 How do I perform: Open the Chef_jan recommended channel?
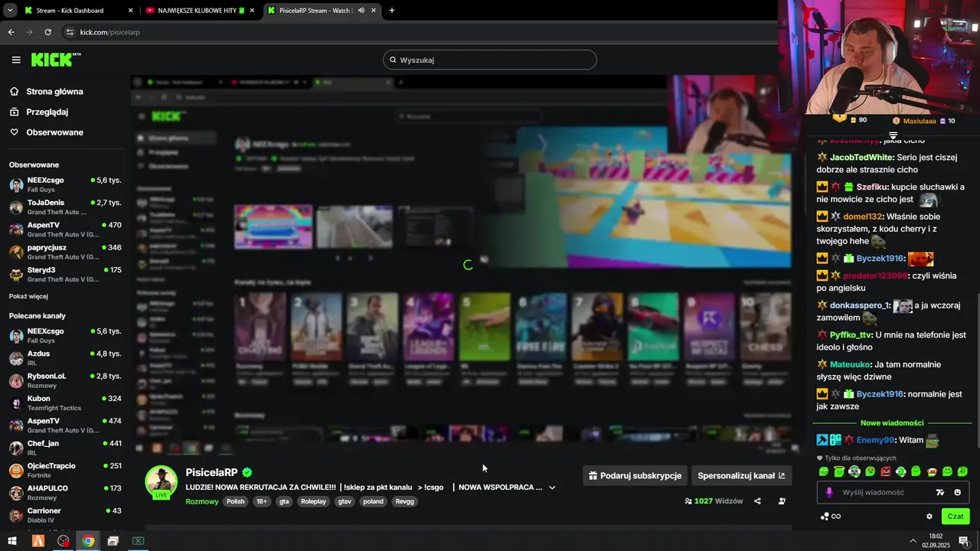click(64, 448)
